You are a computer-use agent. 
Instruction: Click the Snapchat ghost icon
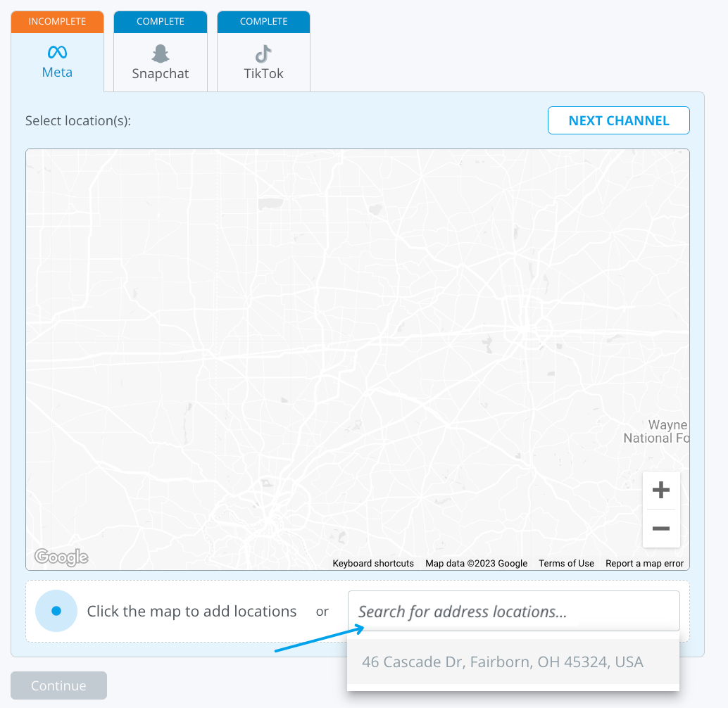161,53
